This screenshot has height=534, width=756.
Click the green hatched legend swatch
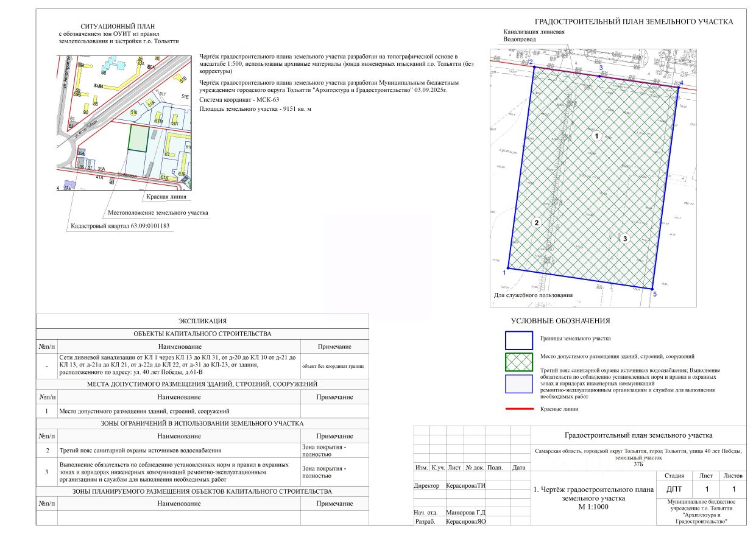518,361
